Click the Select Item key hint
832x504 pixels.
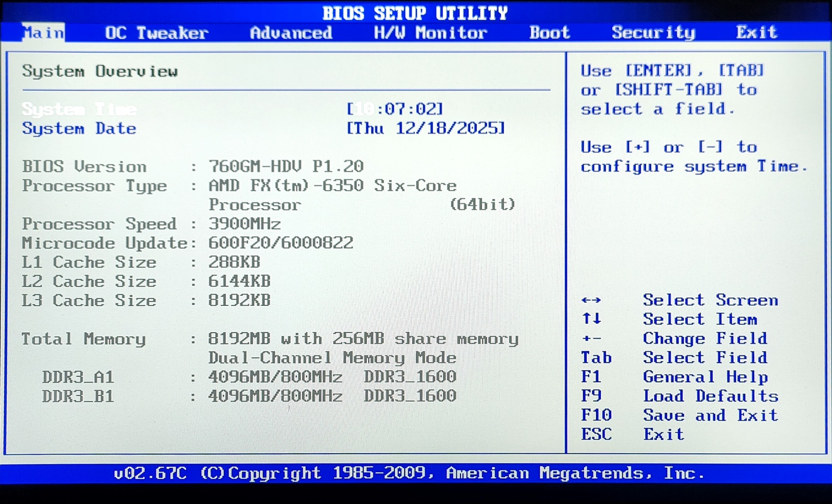pos(700,320)
